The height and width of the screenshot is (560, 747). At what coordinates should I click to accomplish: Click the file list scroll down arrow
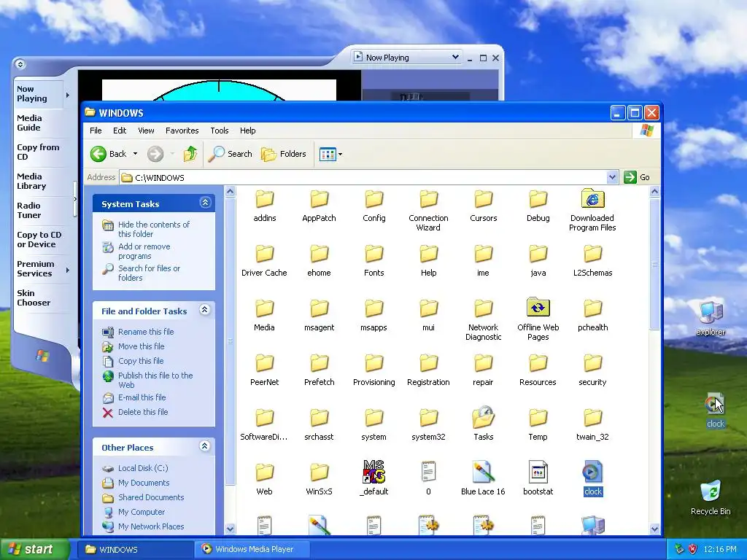point(654,529)
